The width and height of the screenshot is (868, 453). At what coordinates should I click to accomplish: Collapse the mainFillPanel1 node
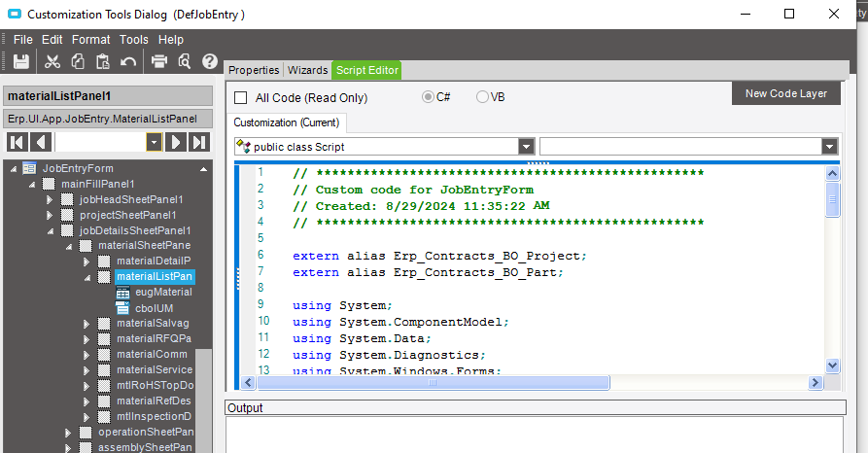point(32,185)
